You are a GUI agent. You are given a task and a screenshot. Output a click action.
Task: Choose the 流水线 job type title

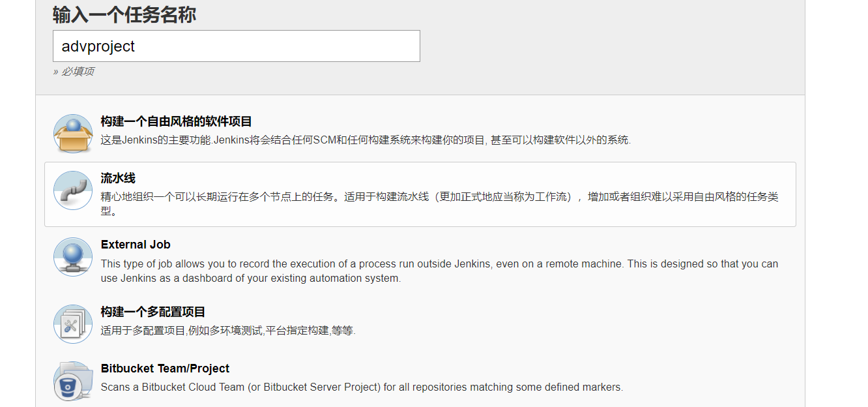coord(118,178)
